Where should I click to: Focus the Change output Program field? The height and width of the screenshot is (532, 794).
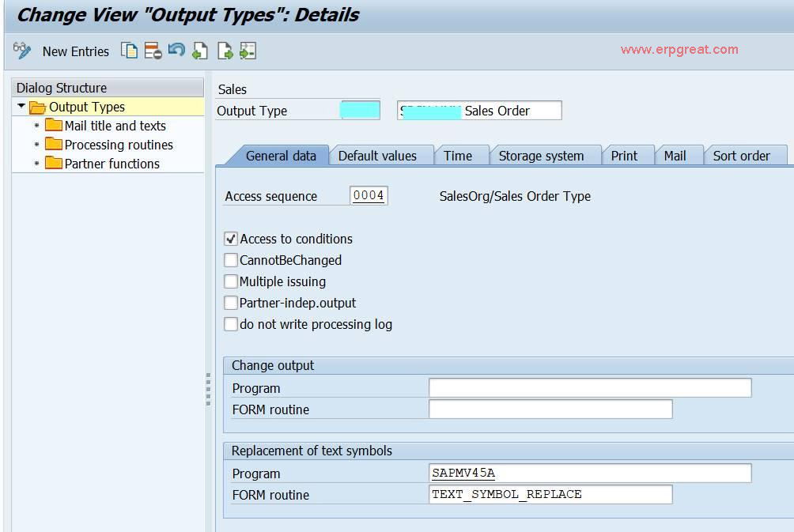pos(590,388)
